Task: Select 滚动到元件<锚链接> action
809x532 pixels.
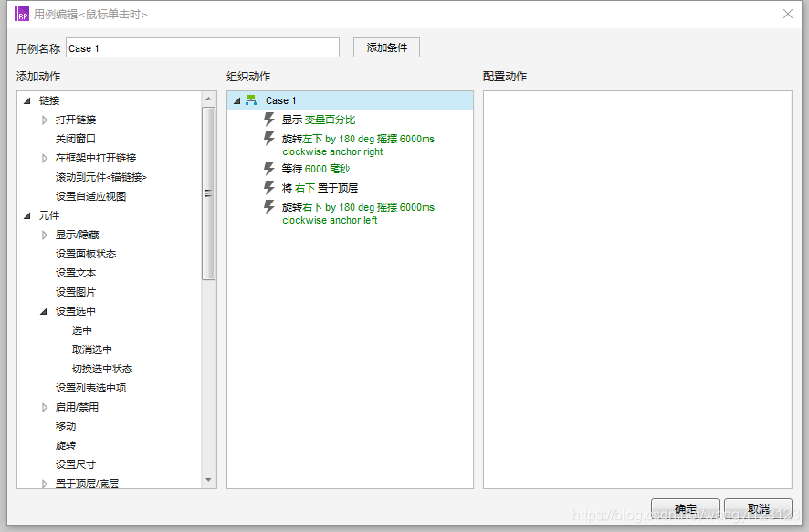Action: tap(101, 177)
